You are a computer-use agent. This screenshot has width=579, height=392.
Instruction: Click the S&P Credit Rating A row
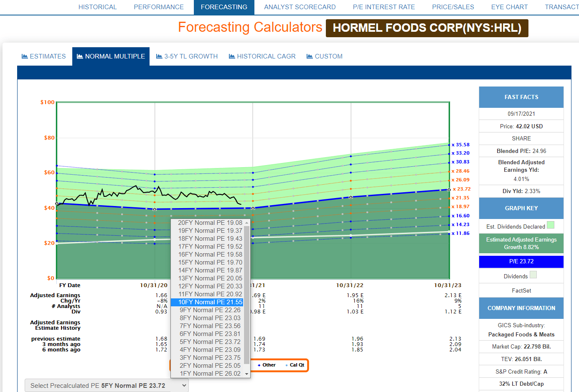[x=521, y=372]
